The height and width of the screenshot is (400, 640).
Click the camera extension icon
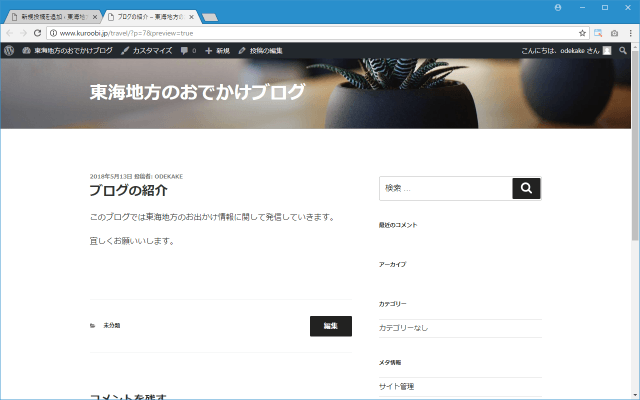614,33
